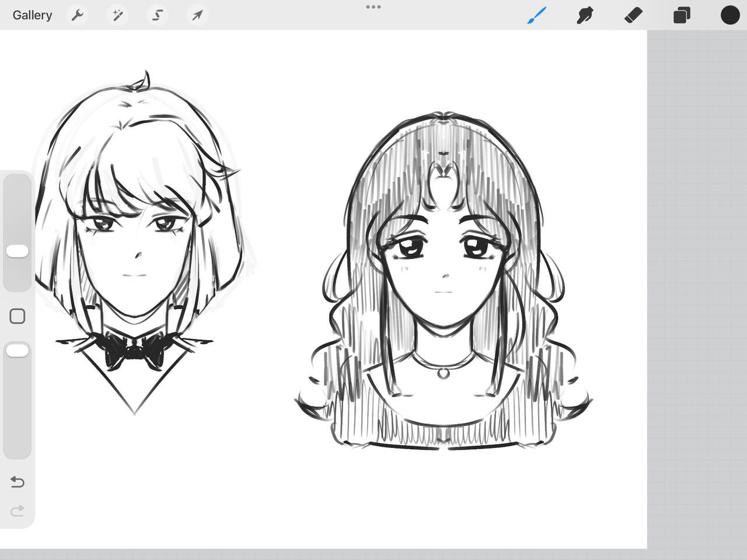Select the Smudge tool
This screenshot has height=560, width=747.
585,15
